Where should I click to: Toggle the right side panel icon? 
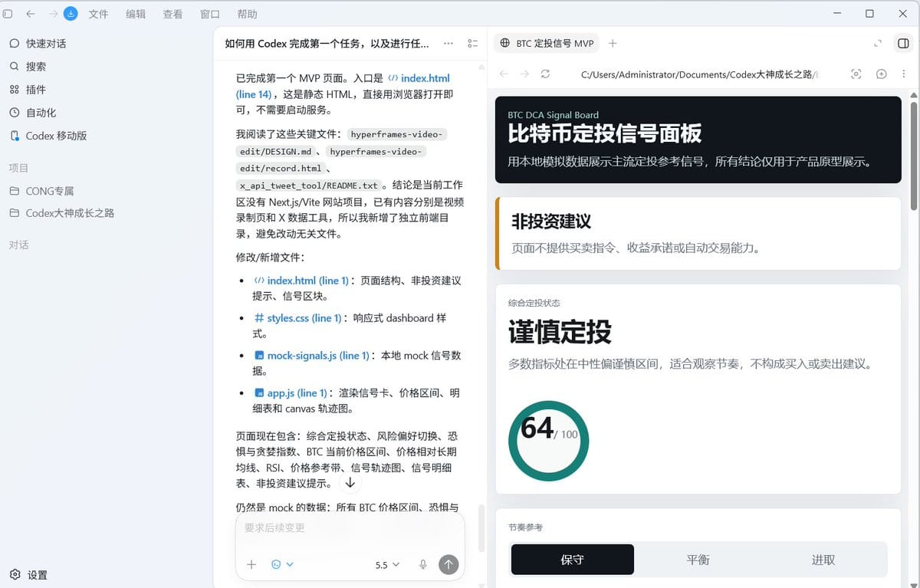point(903,44)
